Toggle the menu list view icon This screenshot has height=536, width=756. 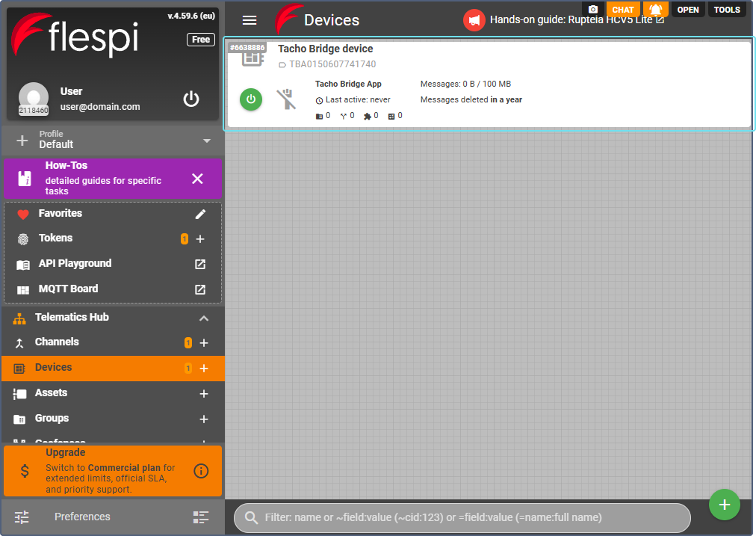click(200, 517)
